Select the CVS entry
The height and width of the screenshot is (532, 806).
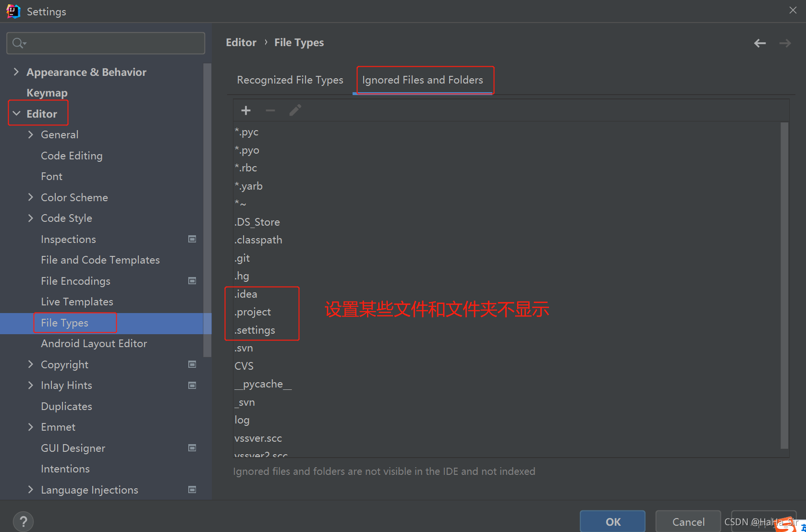244,366
